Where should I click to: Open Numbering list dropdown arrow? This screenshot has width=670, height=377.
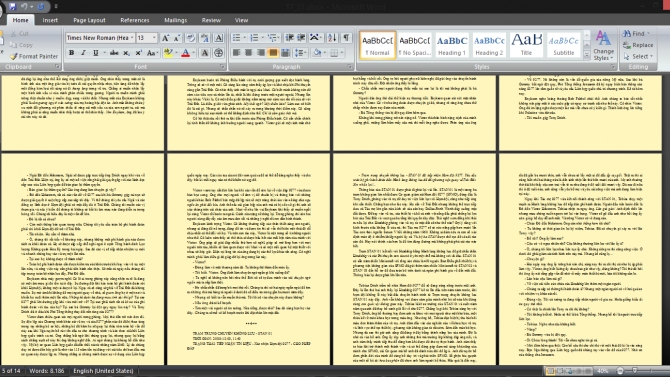(262, 38)
